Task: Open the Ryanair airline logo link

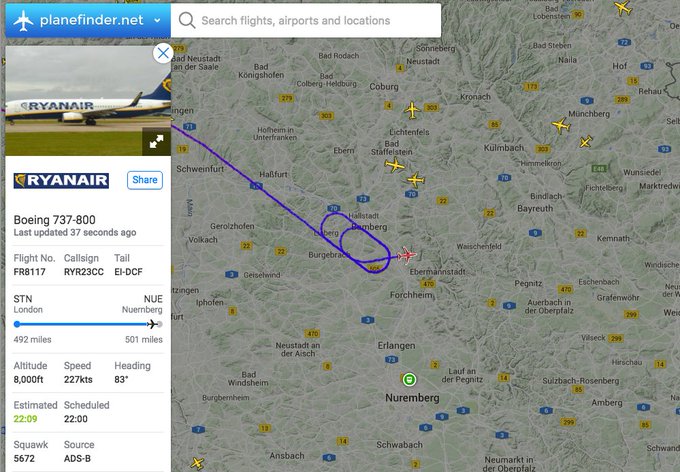Action: pyautogui.click(x=61, y=180)
